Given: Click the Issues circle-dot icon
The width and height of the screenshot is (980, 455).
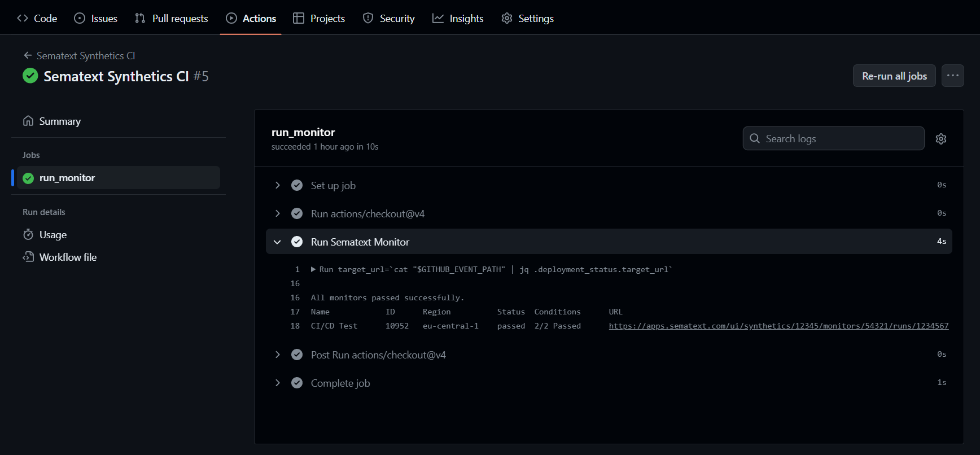Looking at the screenshot, I should (x=80, y=18).
